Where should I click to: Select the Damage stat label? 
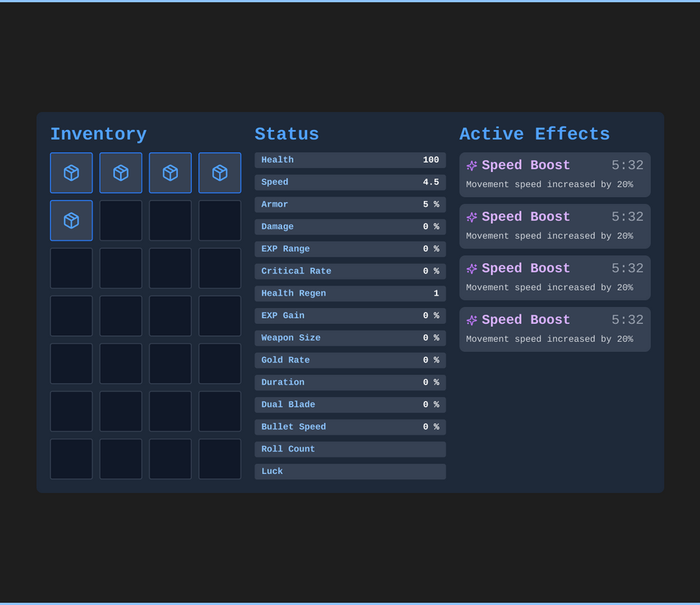click(x=277, y=227)
